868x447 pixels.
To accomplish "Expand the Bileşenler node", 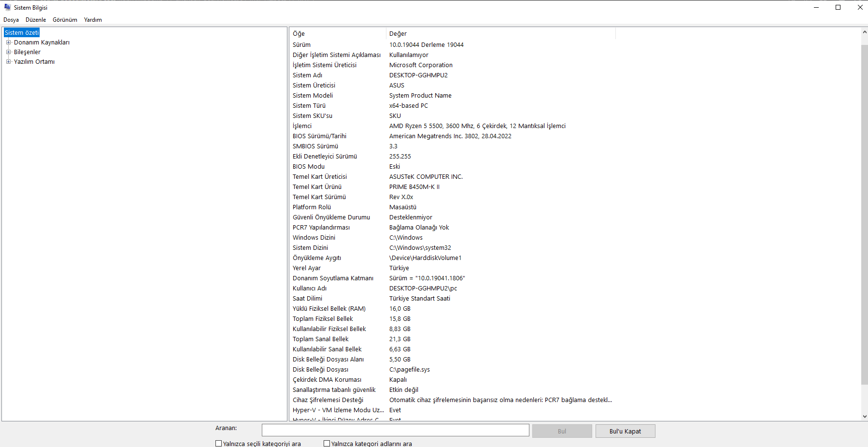I will pyautogui.click(x=8, y=52).
